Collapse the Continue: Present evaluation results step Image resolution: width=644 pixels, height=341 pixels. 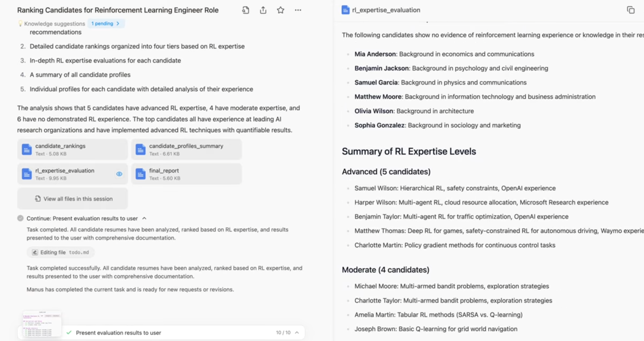click(144, 218)
